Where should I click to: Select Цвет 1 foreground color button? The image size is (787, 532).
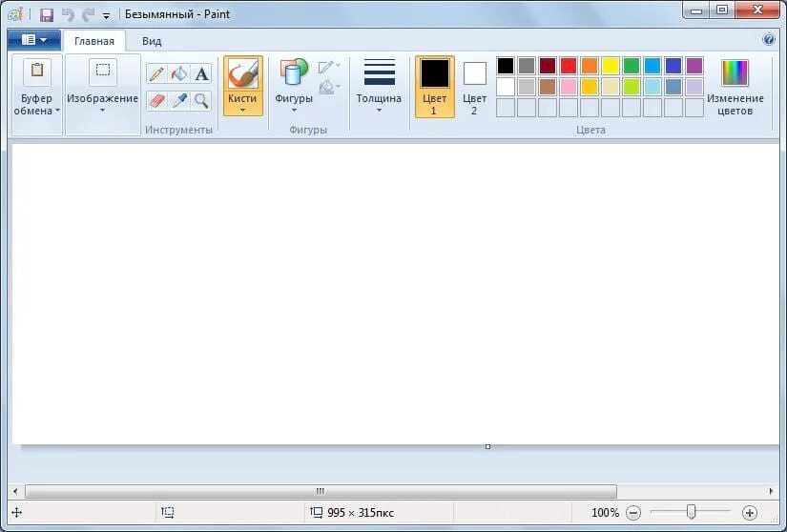click(435, 87)
